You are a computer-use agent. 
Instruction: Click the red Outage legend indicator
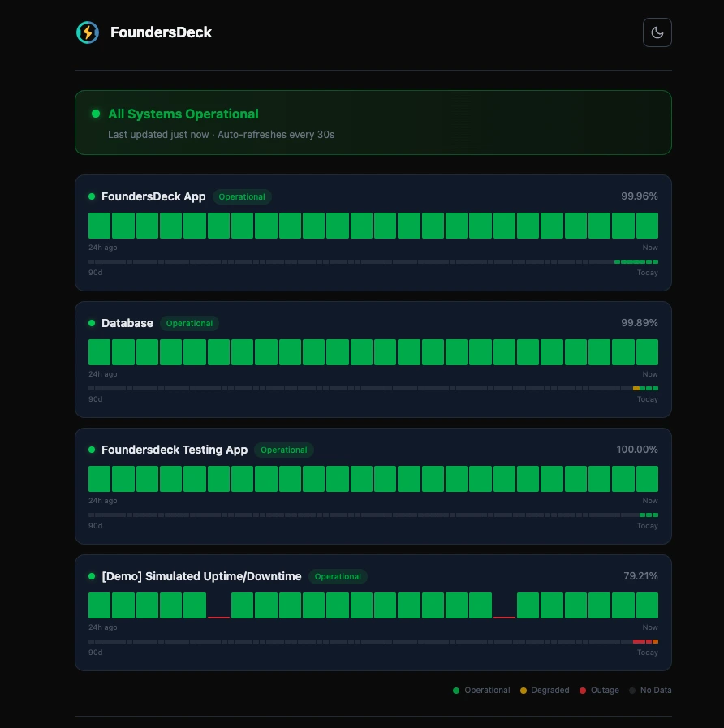581,691
